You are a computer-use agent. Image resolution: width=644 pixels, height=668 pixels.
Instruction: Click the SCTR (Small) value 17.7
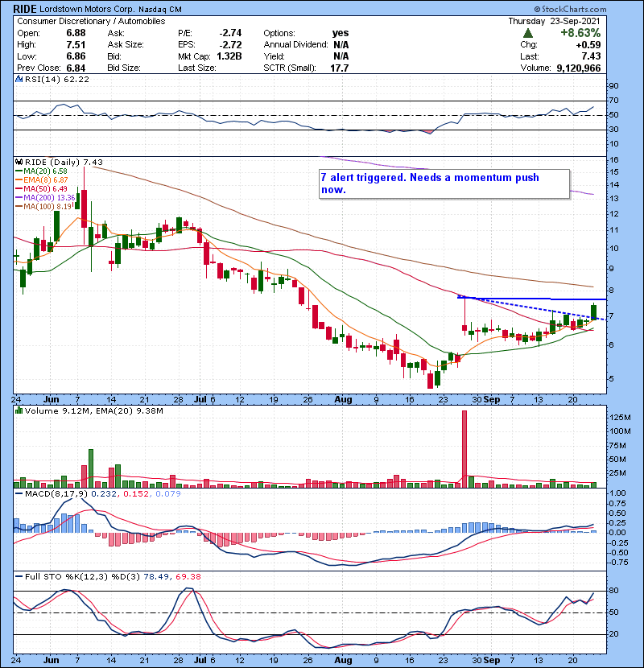tap(340, 68)
